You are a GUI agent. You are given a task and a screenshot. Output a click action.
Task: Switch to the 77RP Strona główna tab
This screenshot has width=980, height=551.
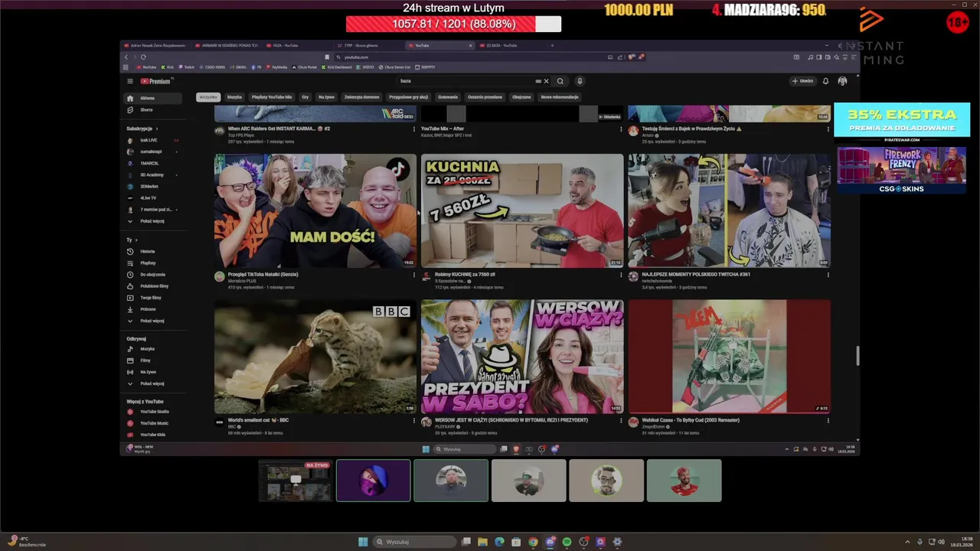point(369,45)
